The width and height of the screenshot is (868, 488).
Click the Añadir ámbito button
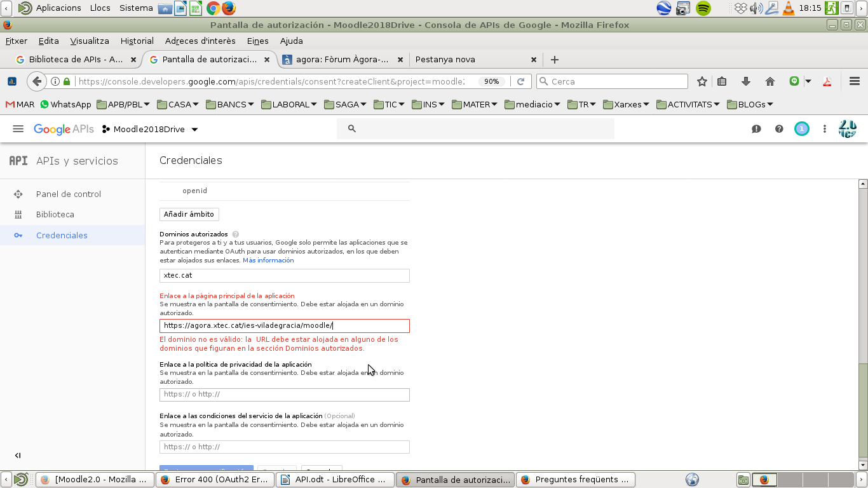(189, 214)
